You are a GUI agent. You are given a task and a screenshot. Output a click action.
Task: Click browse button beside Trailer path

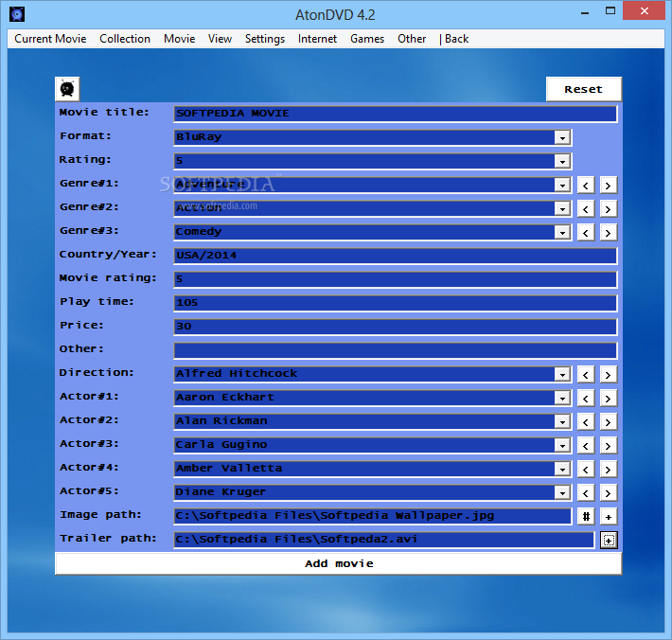tap(609, 541)
